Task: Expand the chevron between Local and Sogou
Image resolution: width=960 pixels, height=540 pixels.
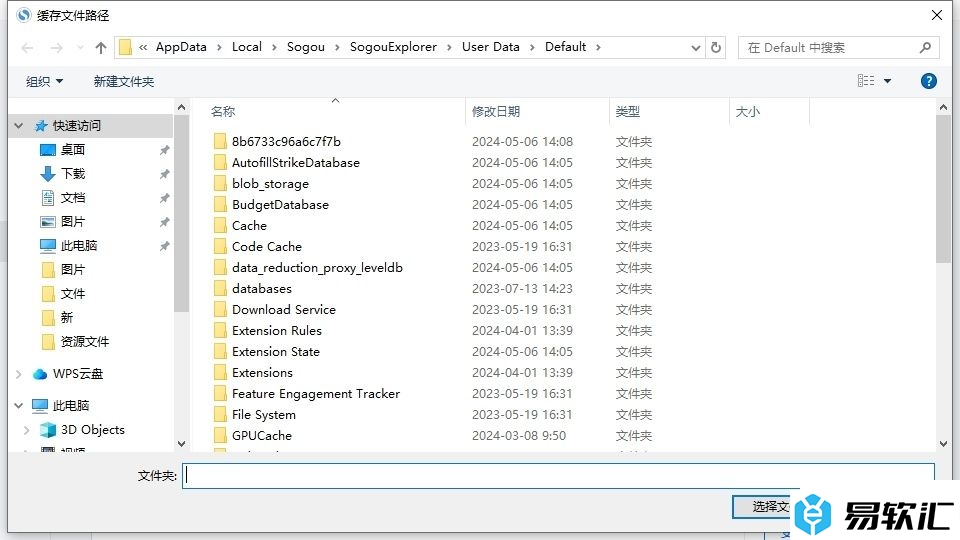Action: (x=274, y=47)
